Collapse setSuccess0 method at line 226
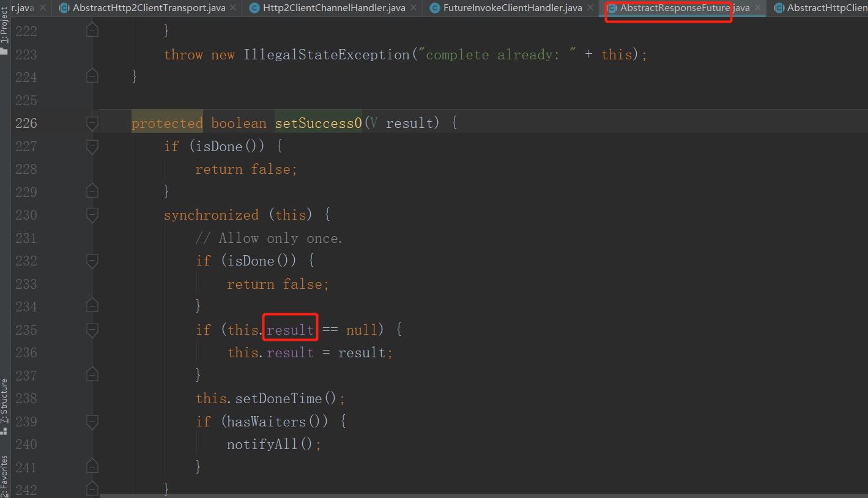Screen dimensions: 868x498 tap(92, 124)
